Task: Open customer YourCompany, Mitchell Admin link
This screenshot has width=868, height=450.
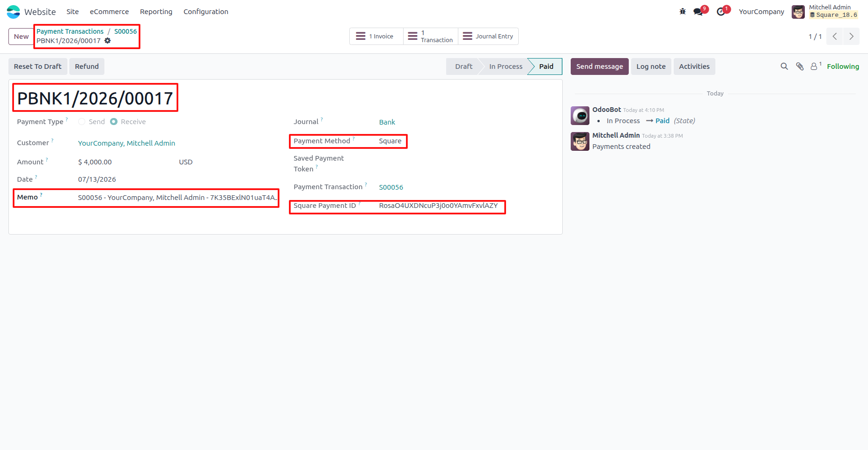Action: pos(126,143)
